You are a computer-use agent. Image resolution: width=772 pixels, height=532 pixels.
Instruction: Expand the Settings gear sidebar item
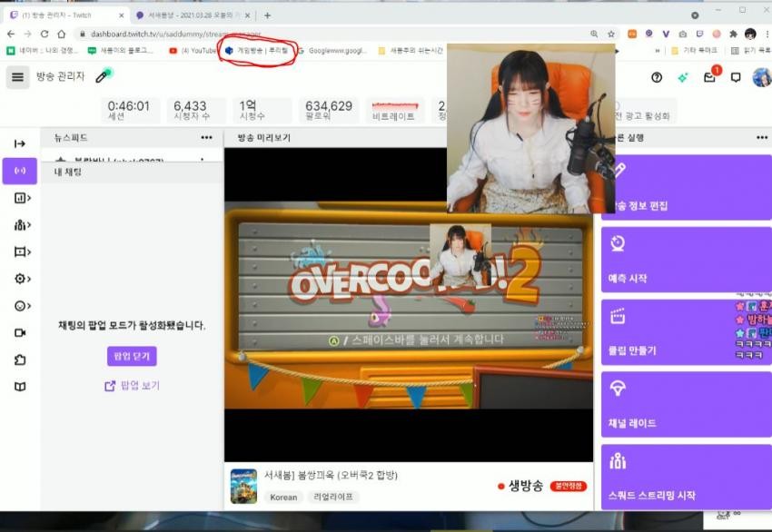click(22, 279)
